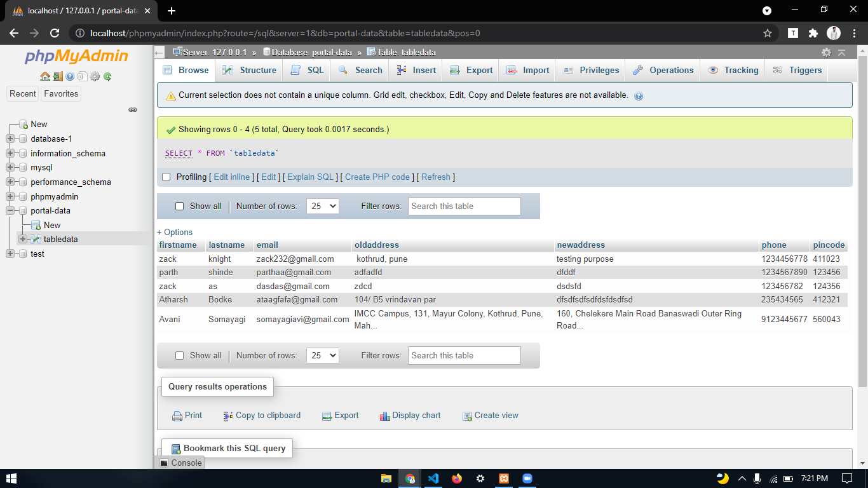Viewport: 868px width, 488px height.
Task: Open the SQL tab
Action: click(308, 71)
